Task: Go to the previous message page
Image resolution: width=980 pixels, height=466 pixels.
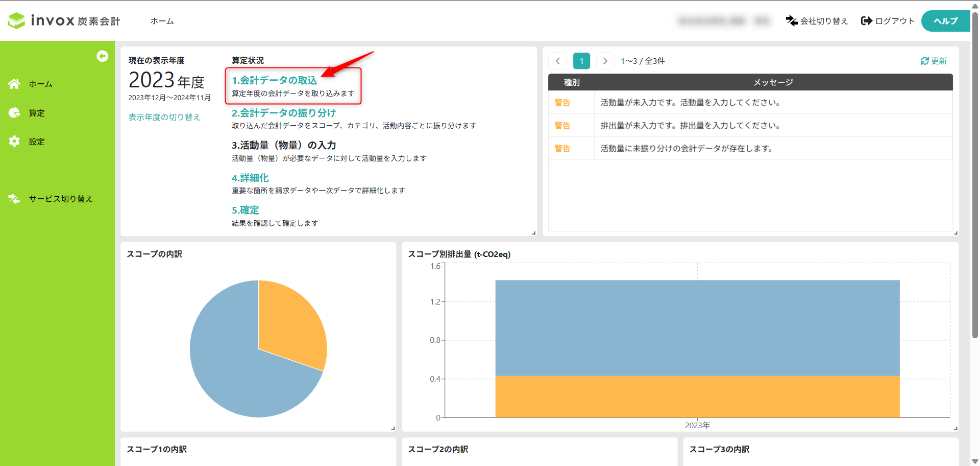Action: pos(558,61)
